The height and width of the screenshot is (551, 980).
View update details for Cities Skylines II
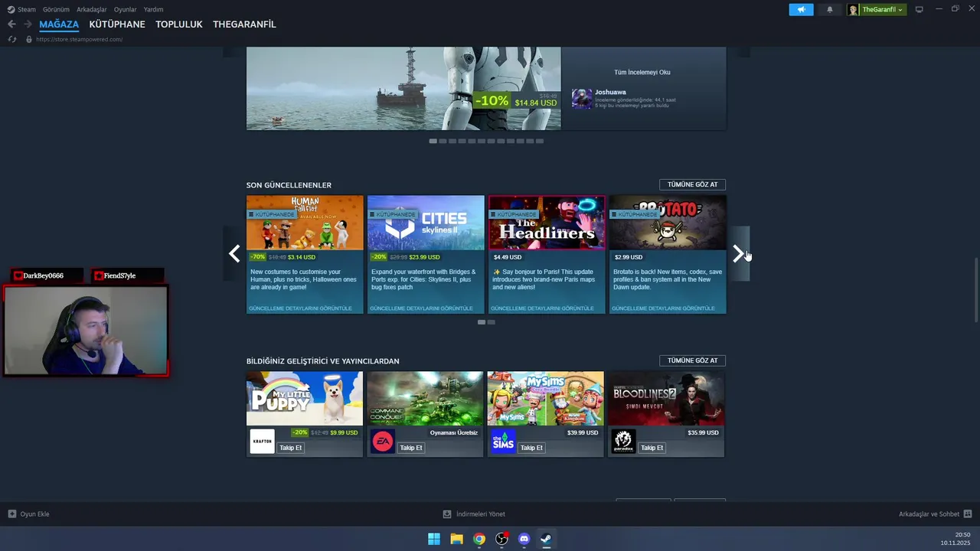421,308
